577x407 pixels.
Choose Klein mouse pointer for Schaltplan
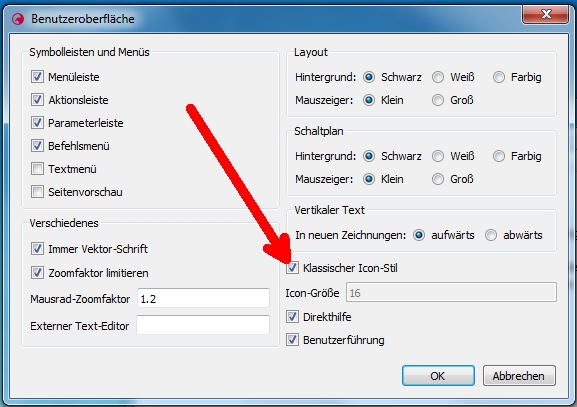[369, 179]
